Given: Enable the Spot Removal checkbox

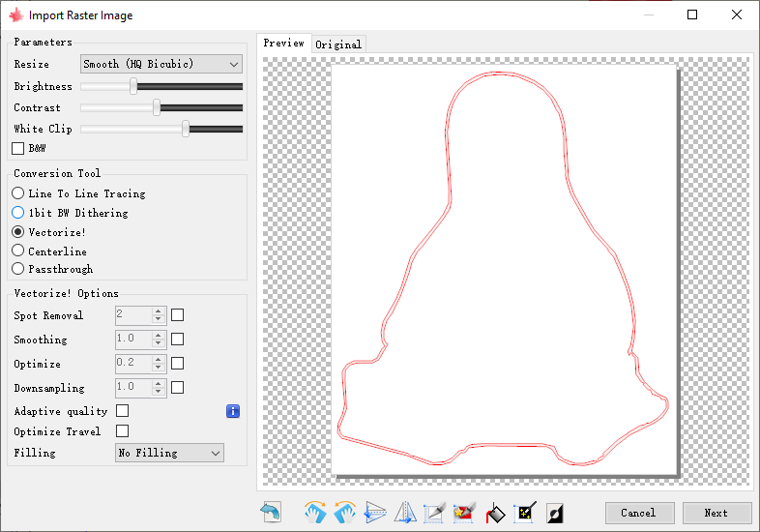Looking at the screenshot, I should pos(177,315).
